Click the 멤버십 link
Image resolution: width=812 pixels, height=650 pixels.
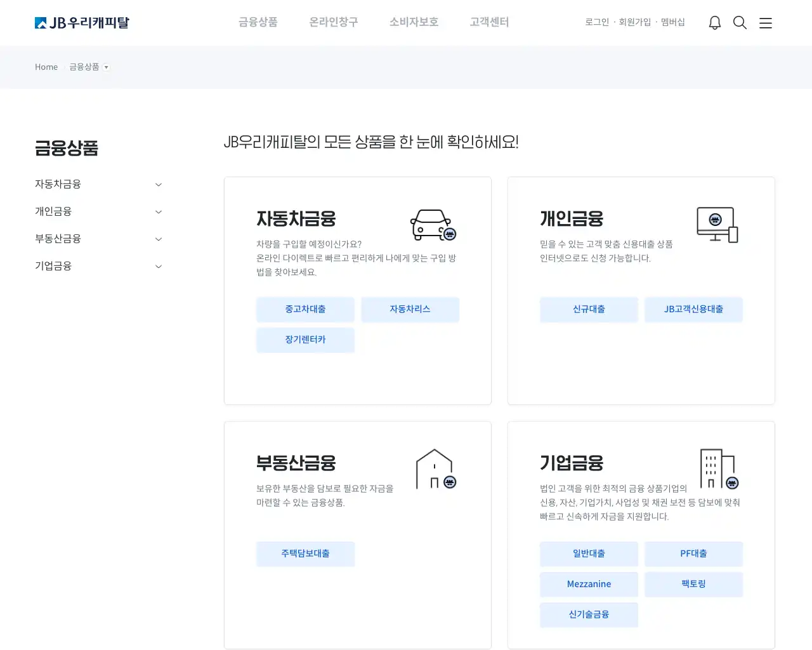pyautogui.click(x=673, y=22)
